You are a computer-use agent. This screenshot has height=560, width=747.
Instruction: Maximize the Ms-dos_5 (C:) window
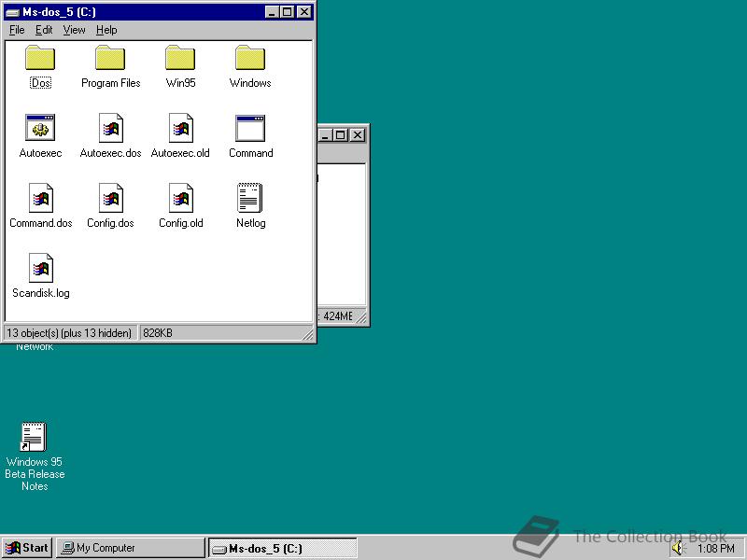[x=287, y=12]
